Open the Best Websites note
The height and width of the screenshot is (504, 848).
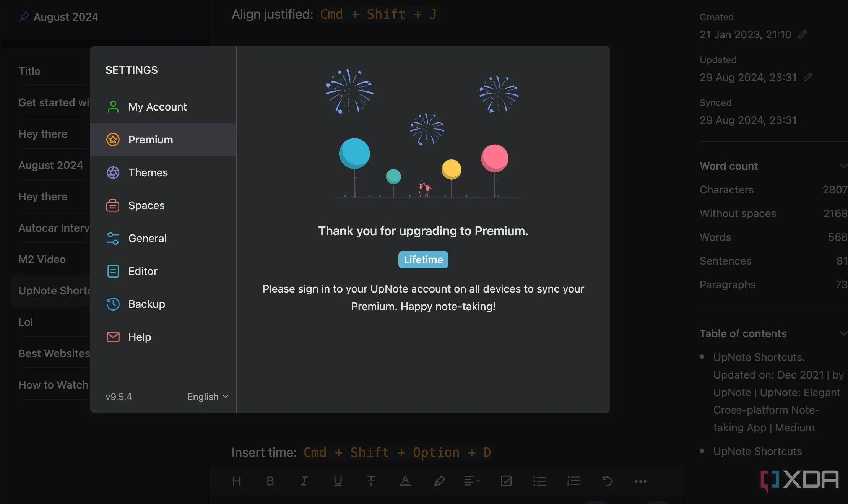(54, 353)
